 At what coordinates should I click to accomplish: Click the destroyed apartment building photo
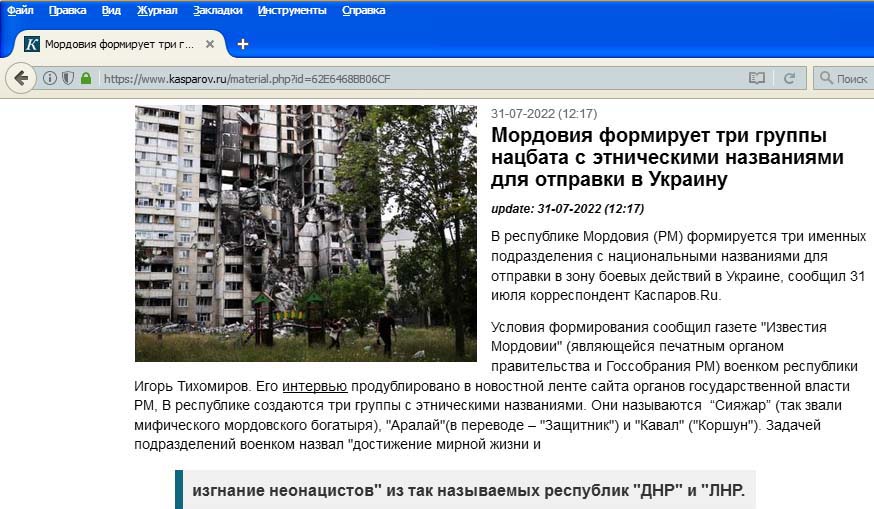coord(305,233)
